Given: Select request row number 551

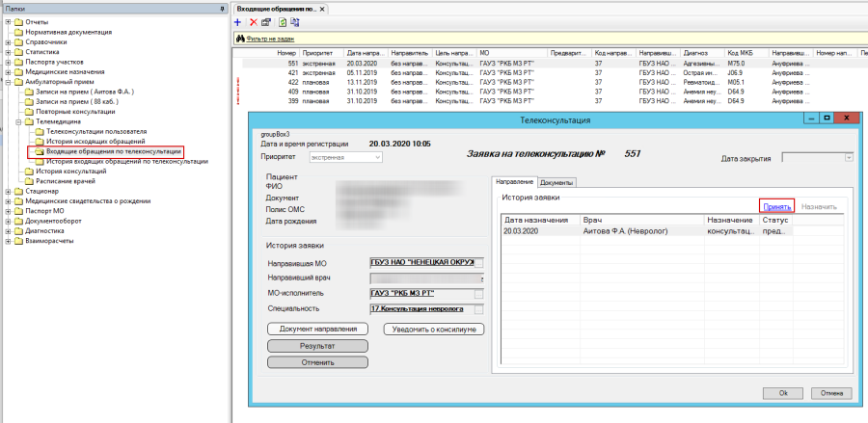Looking at the screenshot, I should pos(556,64).
